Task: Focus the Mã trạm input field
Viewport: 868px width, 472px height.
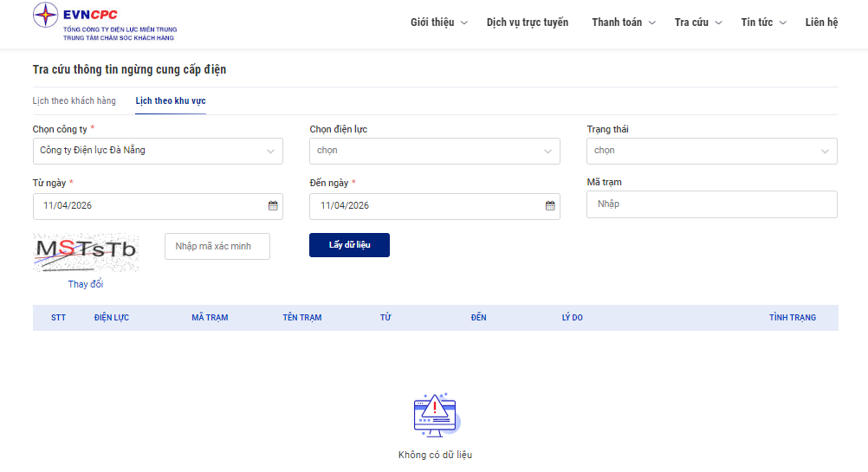Action: [712, 204]
